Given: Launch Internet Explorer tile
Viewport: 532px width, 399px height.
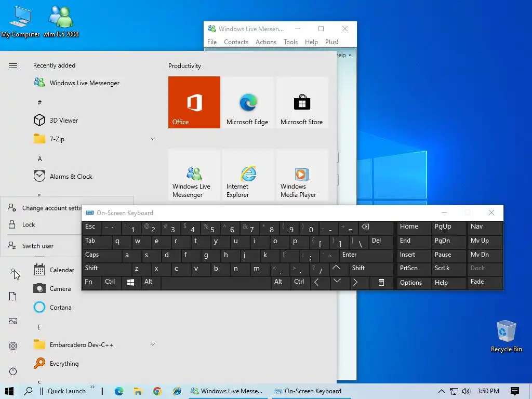Looking at the screenshot, I should [x=248, y=176].
